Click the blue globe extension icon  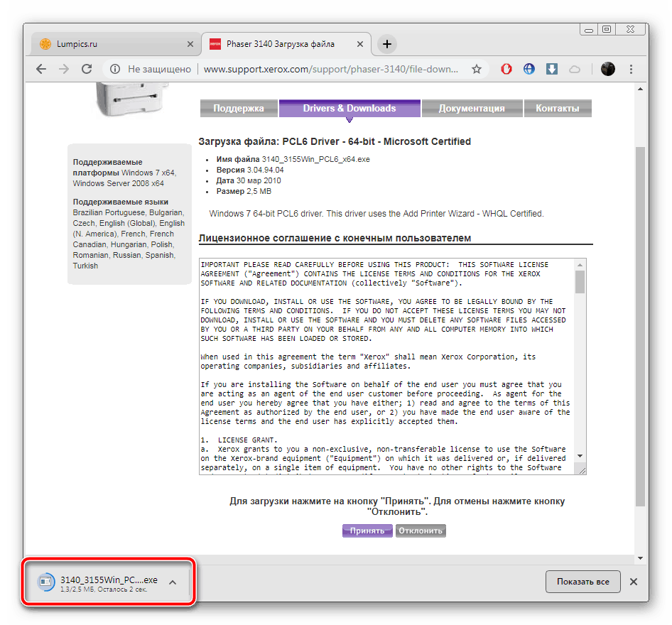(529, 69)
